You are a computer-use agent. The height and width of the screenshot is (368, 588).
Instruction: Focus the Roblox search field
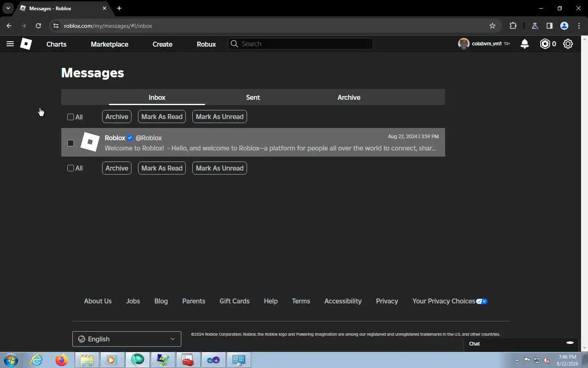click(x=300, y=44)
